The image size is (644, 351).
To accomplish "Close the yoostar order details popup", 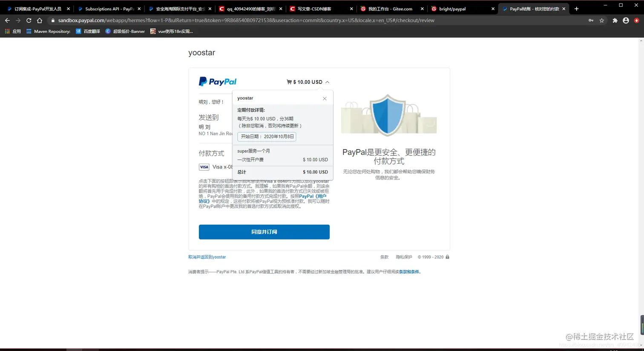I will coord(325,99).
